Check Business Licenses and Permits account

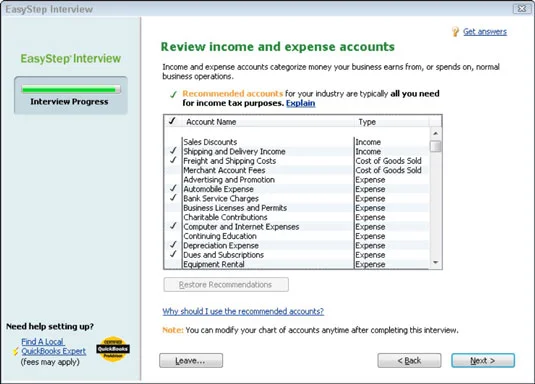coord(173,208)
